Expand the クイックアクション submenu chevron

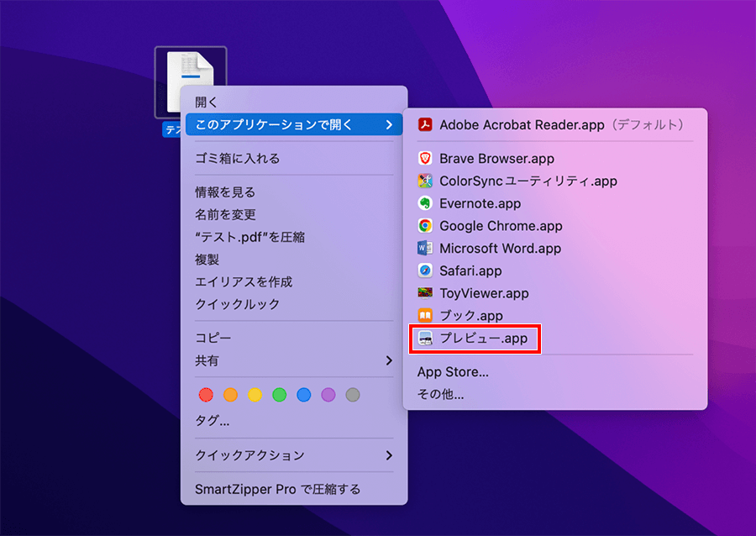point(389,455)
